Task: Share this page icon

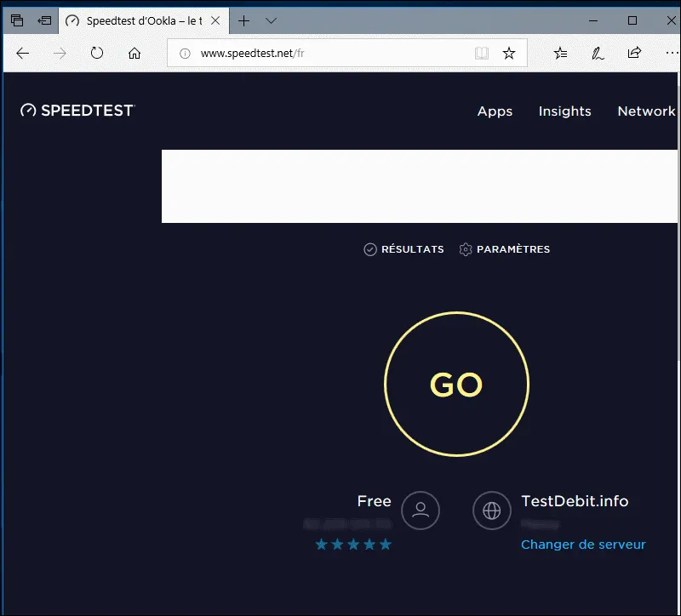Action: click(634, 53)
